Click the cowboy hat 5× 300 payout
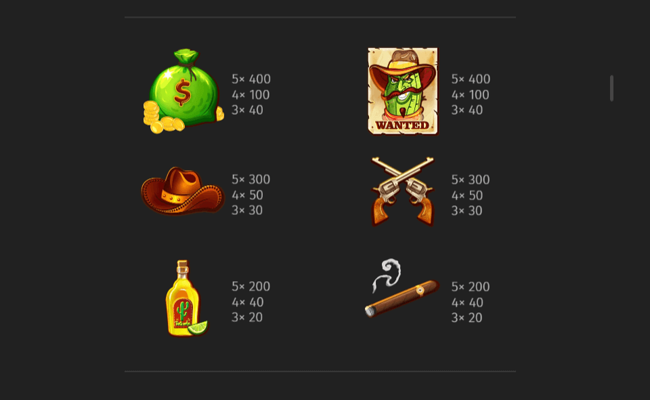The height and width of the screenshot is (400, 650). pyautogui.click(x=251, y=179)
